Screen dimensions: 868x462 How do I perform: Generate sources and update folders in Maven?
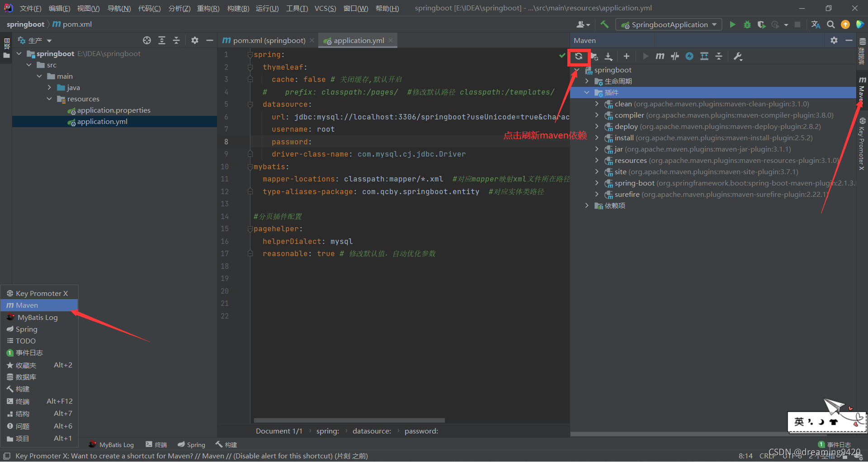(594, 57)
